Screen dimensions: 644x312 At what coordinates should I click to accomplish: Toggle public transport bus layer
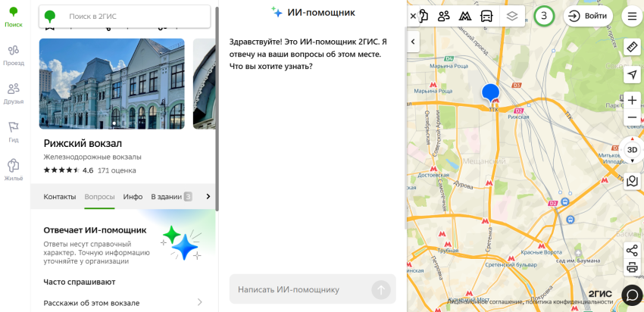[486, 16]
